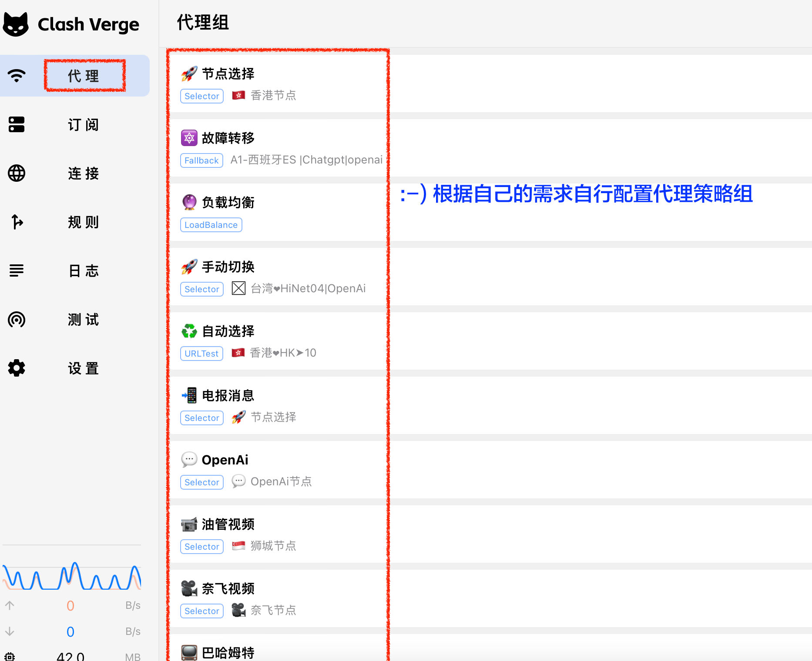Click the radar icon beside 测试

pyautogui.click(x=17, y=320)
